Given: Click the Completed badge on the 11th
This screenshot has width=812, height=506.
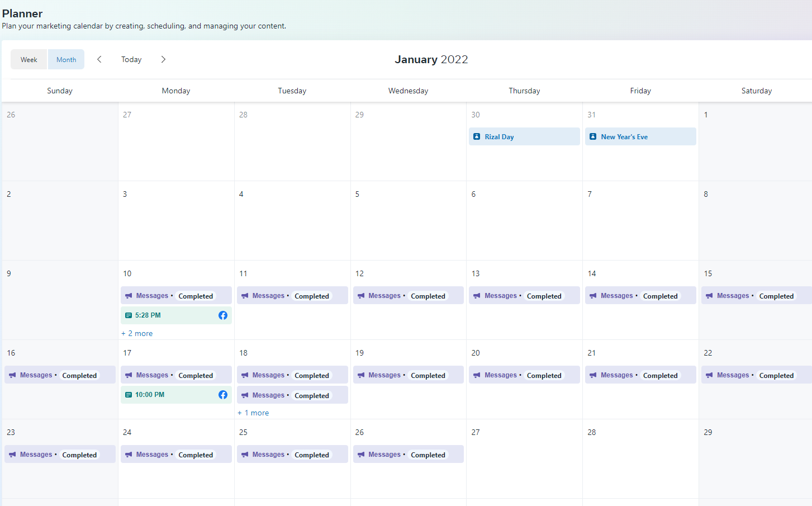Looking at the screenshot, I should (312, 296).
